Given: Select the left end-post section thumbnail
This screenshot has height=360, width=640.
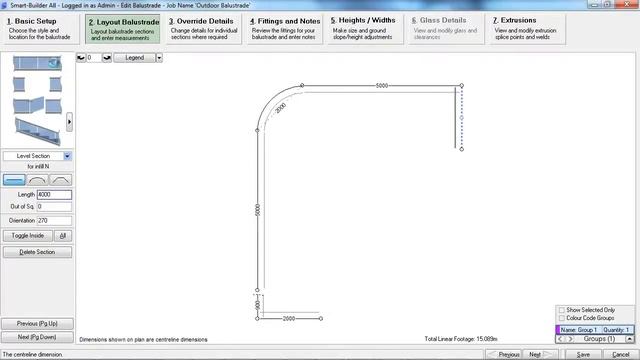Looking at the screenshot, I should coord(19,84).
